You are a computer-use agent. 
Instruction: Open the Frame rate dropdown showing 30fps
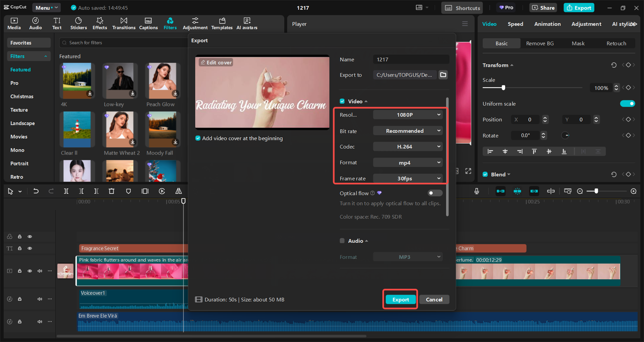[x=408, y=178]
